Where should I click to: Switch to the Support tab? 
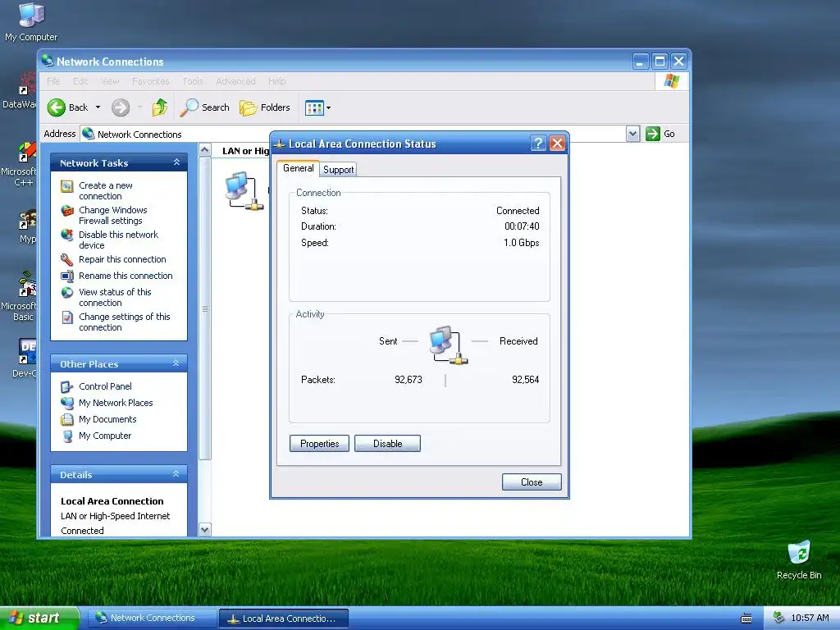click(338, 170)
